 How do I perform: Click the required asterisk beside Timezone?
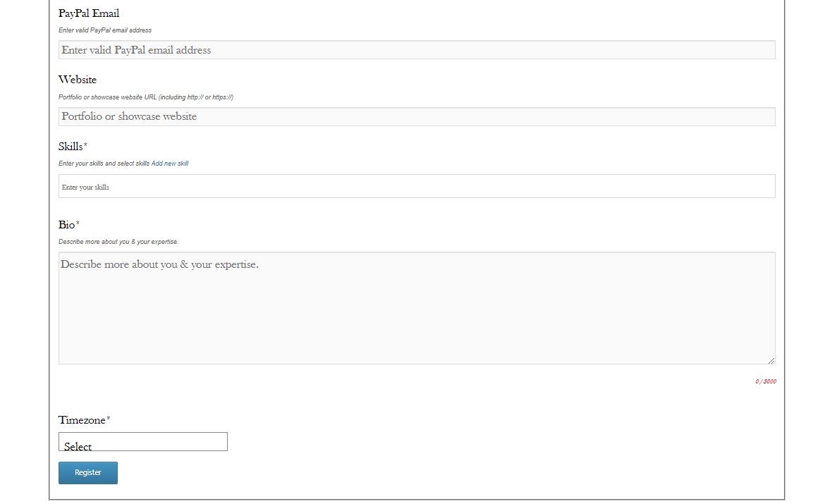(x=109, y=419)
